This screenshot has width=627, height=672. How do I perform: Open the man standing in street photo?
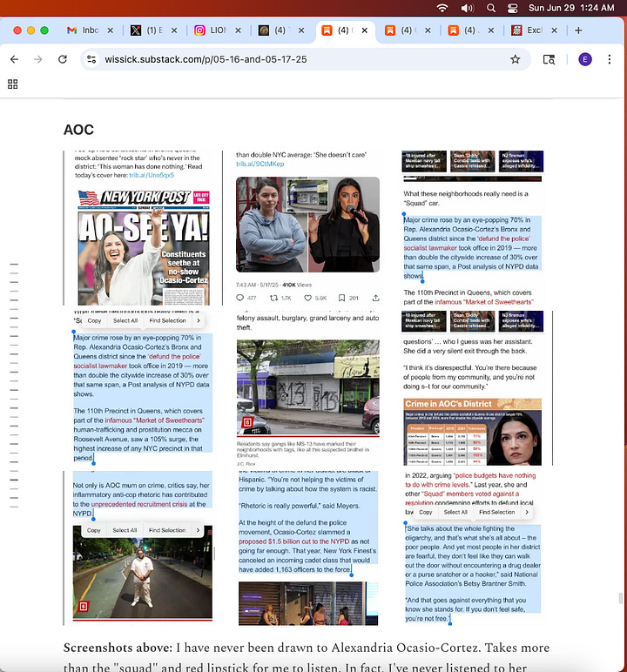[143, 572]
